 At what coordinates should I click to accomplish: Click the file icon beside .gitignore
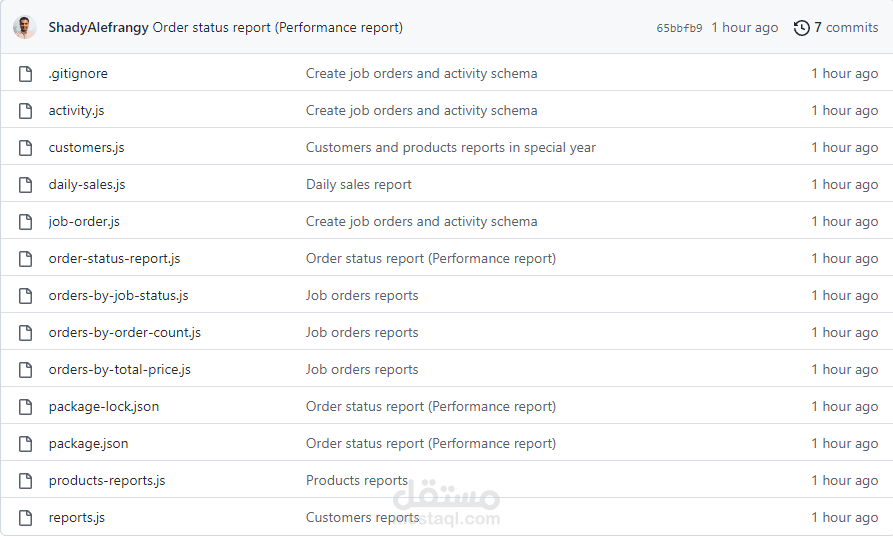click(x=26, y=74)
